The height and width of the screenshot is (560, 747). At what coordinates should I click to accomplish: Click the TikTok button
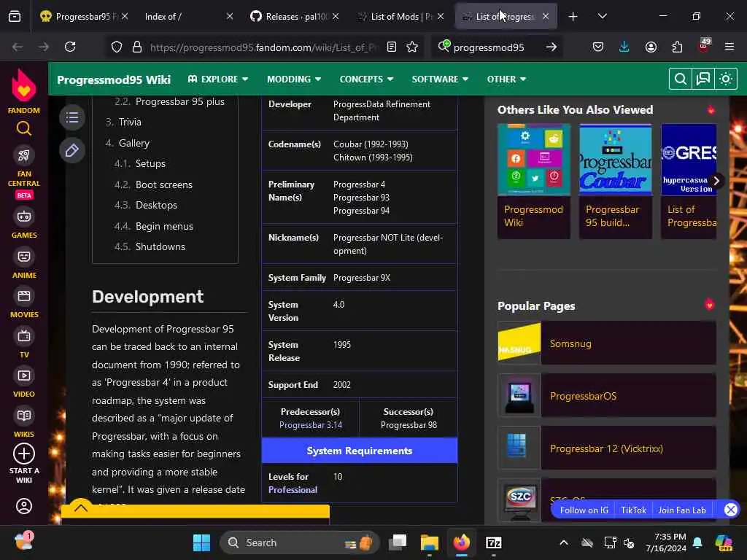point(633,510)
